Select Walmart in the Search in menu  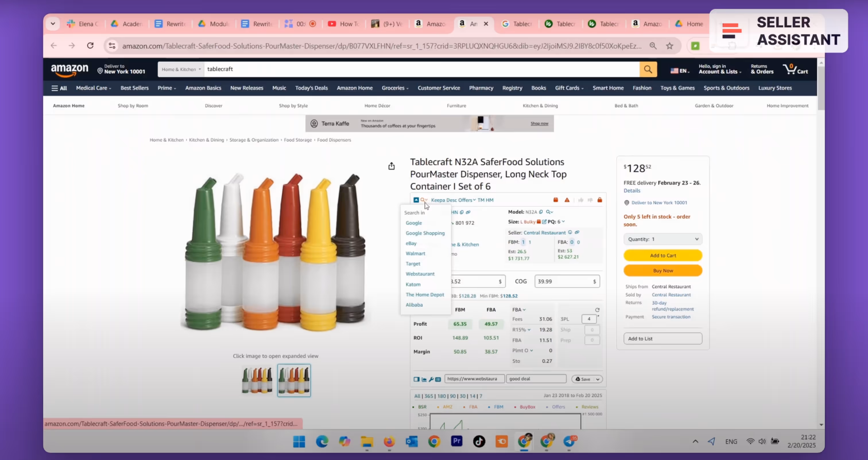tap(415, 253)
